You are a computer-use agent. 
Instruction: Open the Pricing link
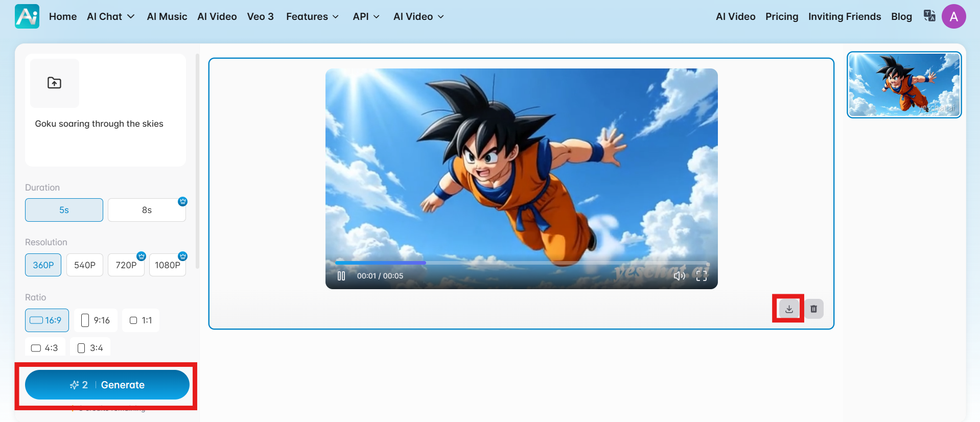point(781,16)
